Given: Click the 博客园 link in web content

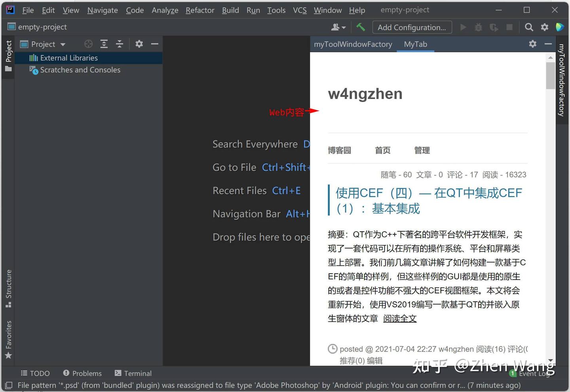Looking at the screenshot, I should coord(339,150).
